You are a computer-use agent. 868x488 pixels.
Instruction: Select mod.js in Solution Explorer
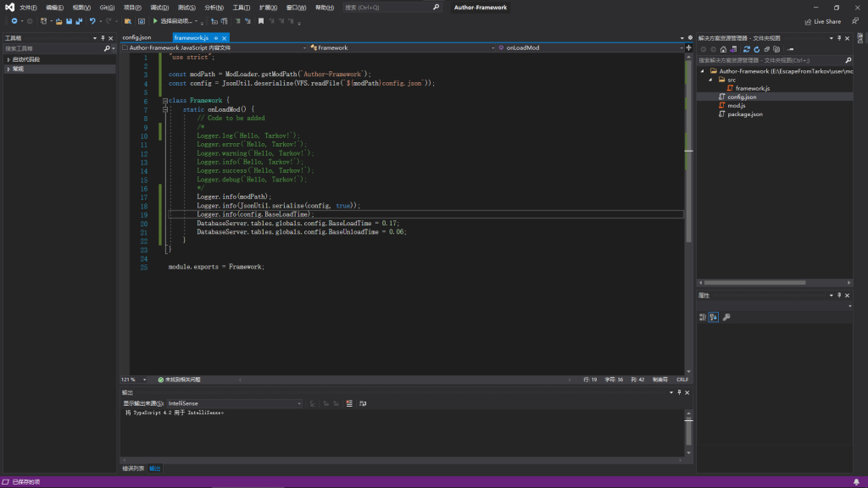click(736, 106)
